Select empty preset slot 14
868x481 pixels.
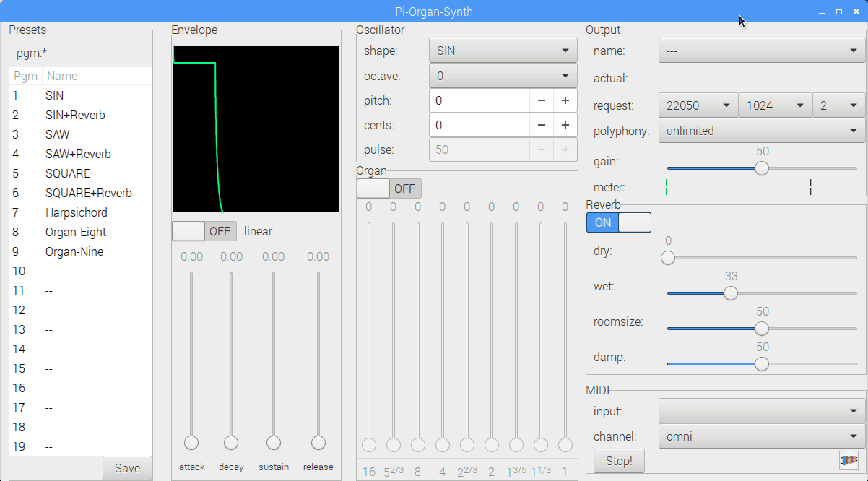81,349
